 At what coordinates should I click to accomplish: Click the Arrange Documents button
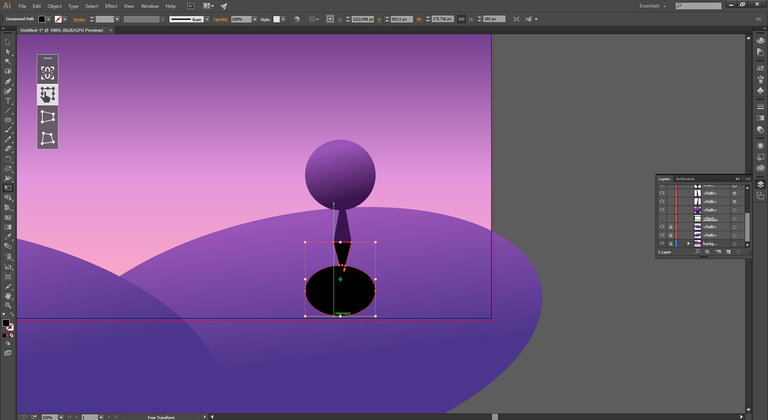coord(208,6)
